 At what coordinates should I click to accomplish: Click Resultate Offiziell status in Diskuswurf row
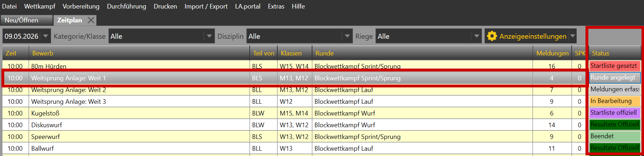(x=615, y=124)
